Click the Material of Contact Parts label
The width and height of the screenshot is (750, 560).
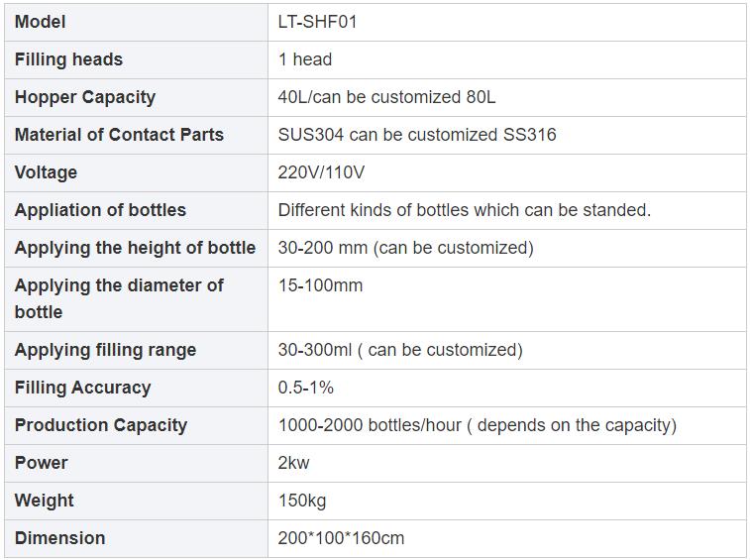[119, 135]
